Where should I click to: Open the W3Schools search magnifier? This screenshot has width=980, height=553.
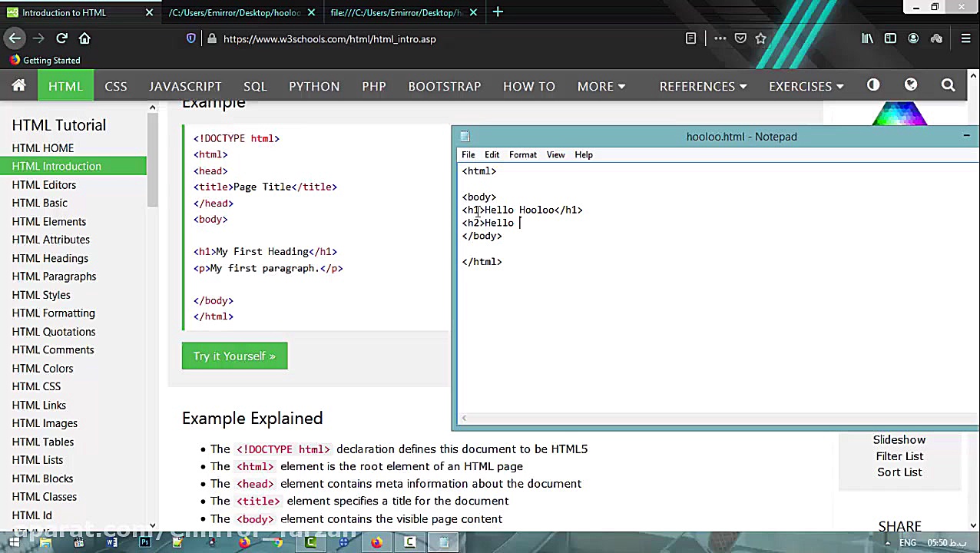[948, 86]
